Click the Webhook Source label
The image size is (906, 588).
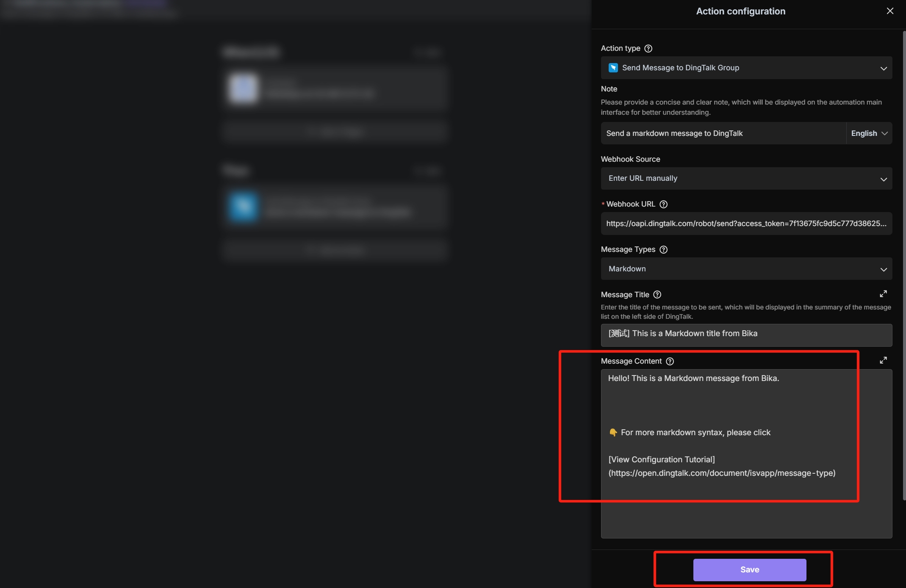[x=630, y=159]
